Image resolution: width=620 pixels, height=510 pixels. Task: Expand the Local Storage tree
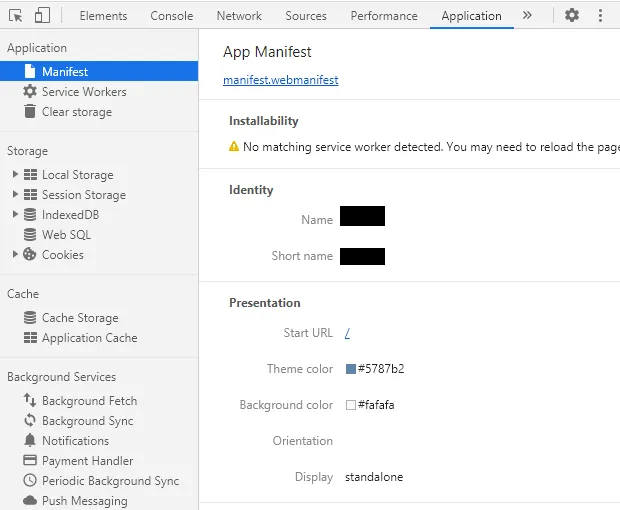pos(15,175)
